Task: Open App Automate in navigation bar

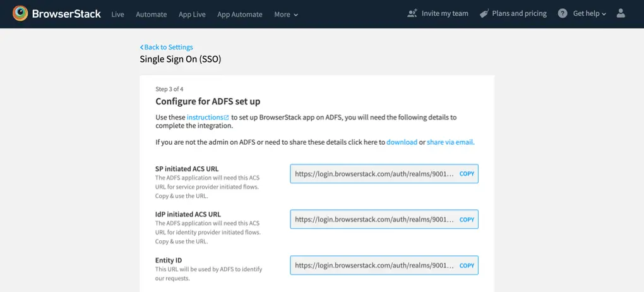Action: pos(239,15)
